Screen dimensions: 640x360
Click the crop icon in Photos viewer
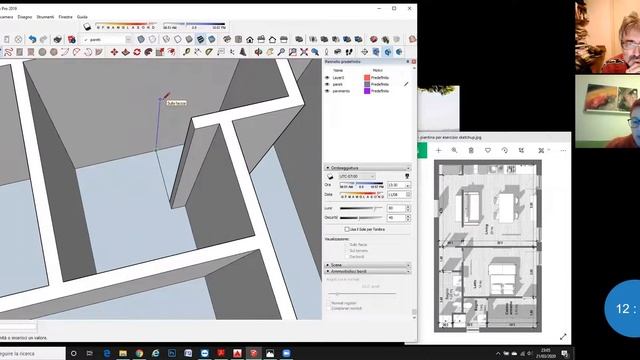click(521, 150)
